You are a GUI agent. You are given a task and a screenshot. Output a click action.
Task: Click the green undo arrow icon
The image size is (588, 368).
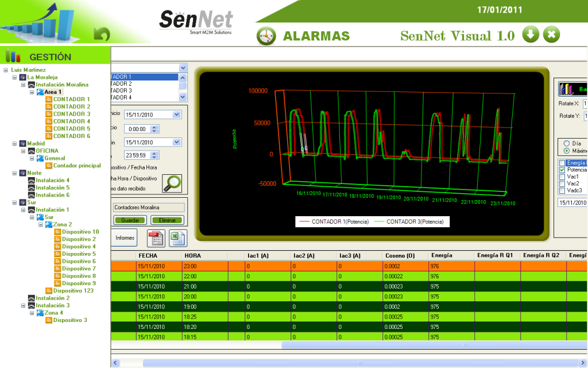102,34
